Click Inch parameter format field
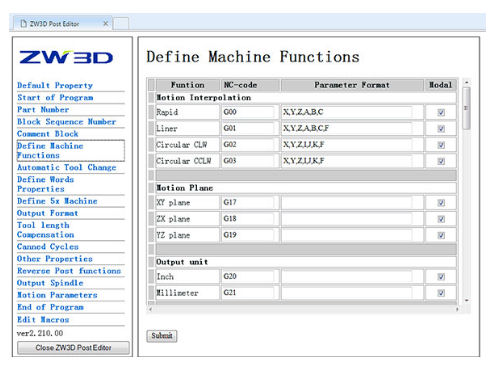This screenshot has height=370, width=494. point(347,276)
